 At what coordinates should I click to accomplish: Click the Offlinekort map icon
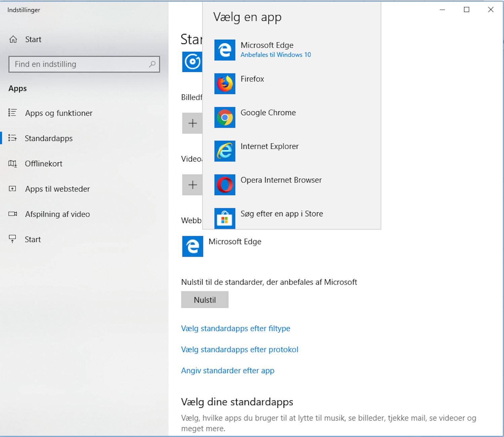(x=13, y=164)
